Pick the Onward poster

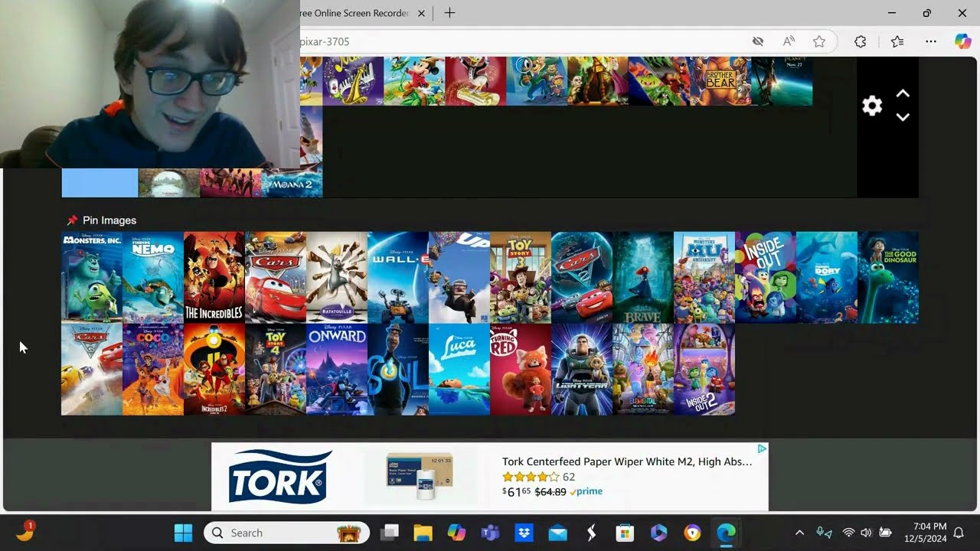coord(337,370)
